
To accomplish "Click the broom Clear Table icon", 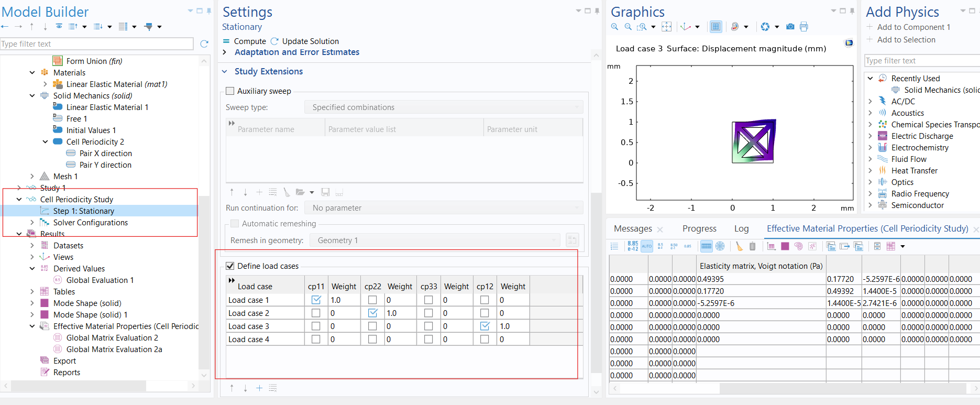I will tap(739, 246).
